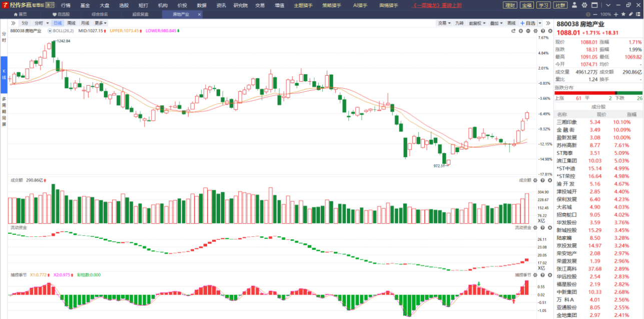Click the red-green 涨跌分布 bar
Screen dimensions: 644x319
[x=599, y=93]
